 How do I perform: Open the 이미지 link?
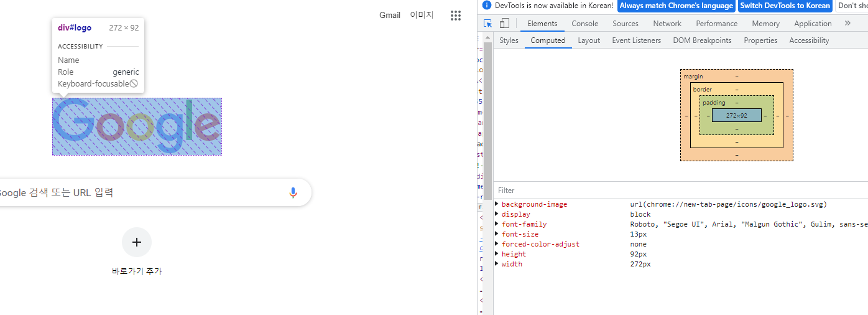tap(422, 15)
